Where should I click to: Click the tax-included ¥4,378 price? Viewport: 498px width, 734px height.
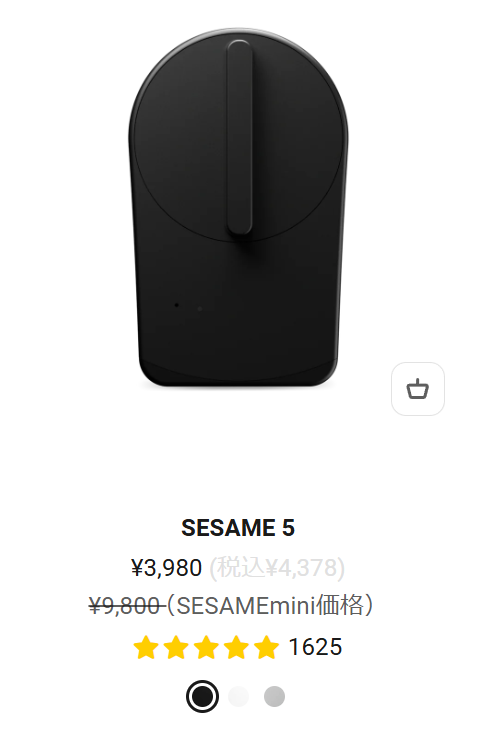click(x=277, y=567)
